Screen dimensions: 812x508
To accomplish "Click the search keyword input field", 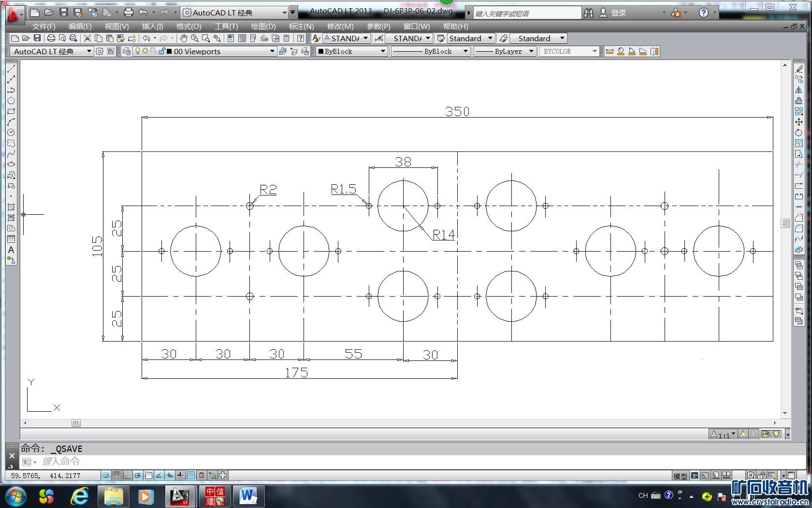I will 527,13.
